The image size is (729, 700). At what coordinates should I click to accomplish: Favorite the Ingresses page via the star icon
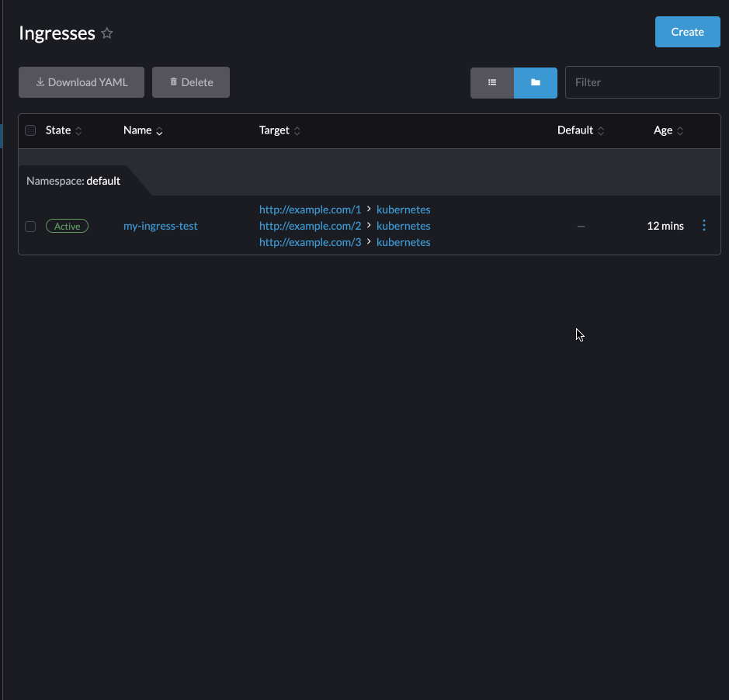pos(106,33)
